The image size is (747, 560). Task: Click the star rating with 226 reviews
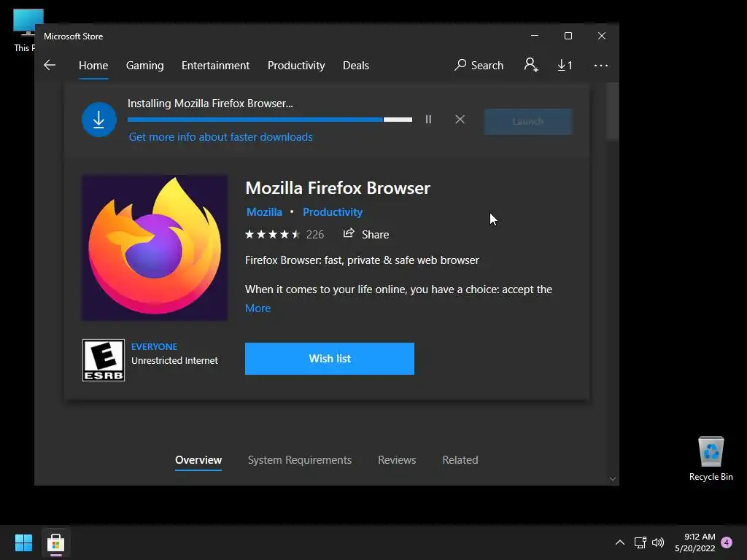(285, 234)
